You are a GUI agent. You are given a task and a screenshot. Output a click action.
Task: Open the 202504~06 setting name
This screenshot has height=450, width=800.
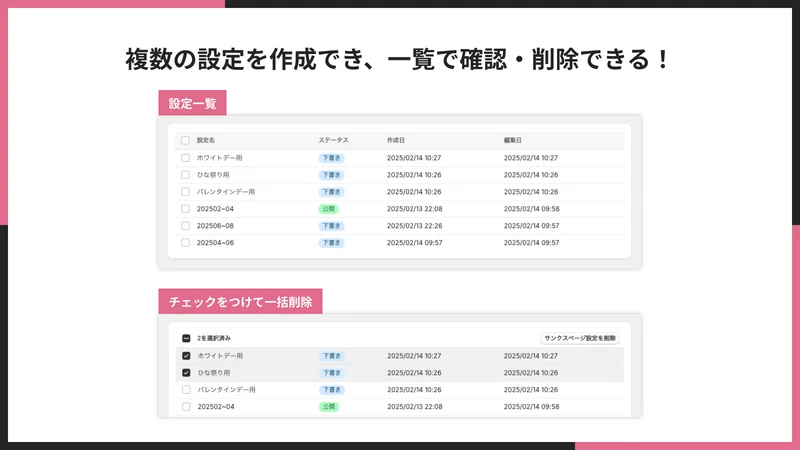(215, 243)
